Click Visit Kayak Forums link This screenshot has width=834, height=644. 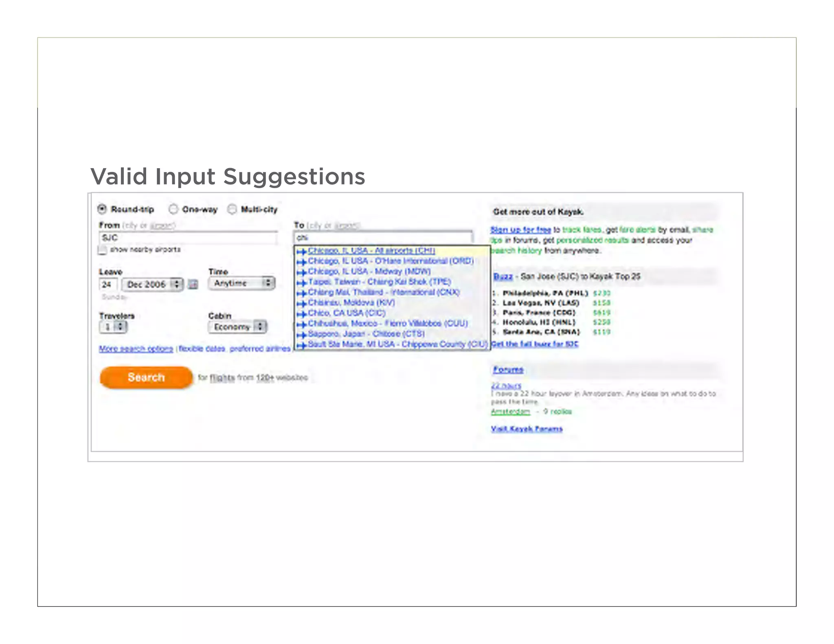click(x=527, y=429)
